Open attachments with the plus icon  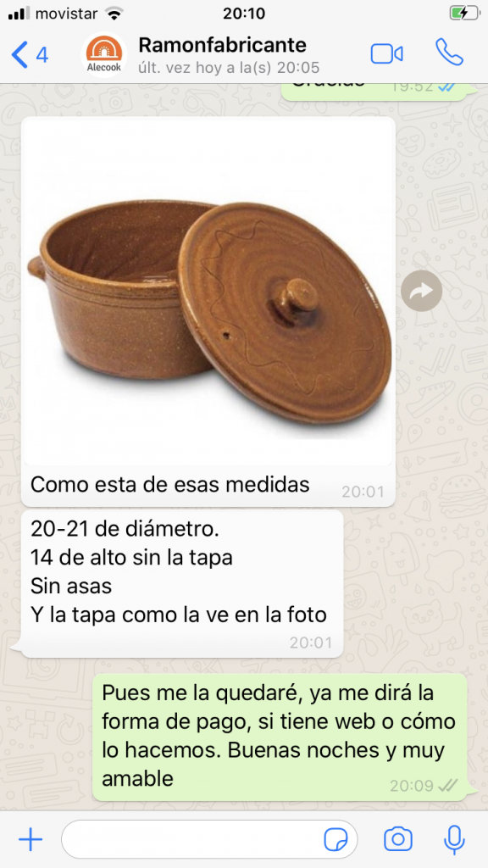[x=30, y=840]
